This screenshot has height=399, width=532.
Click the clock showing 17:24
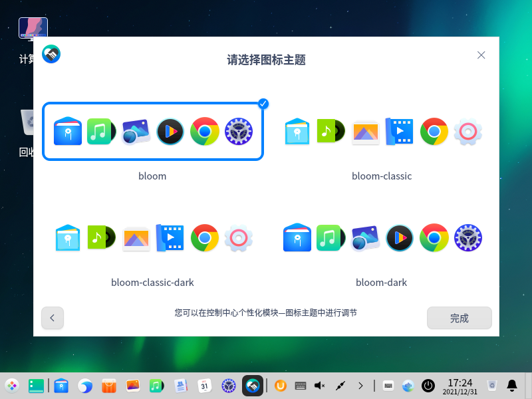pyautogui.click(x=460, y=386)
